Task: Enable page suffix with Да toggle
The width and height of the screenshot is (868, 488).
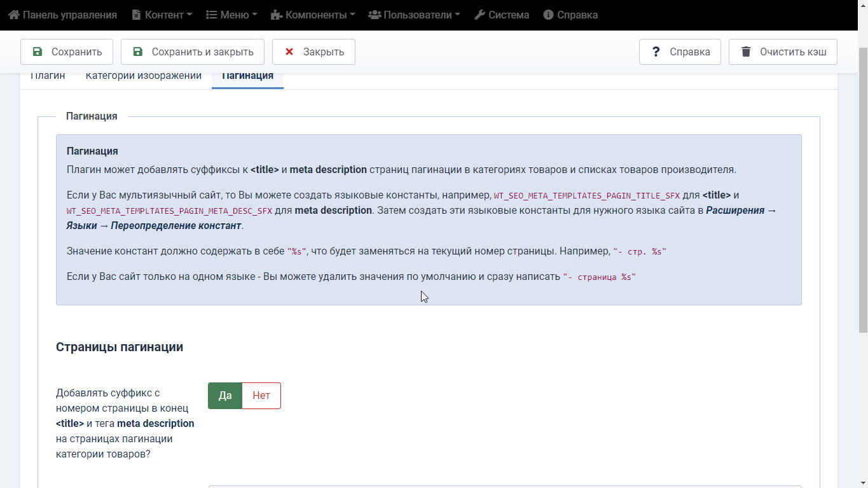Action: click(225, 396)
